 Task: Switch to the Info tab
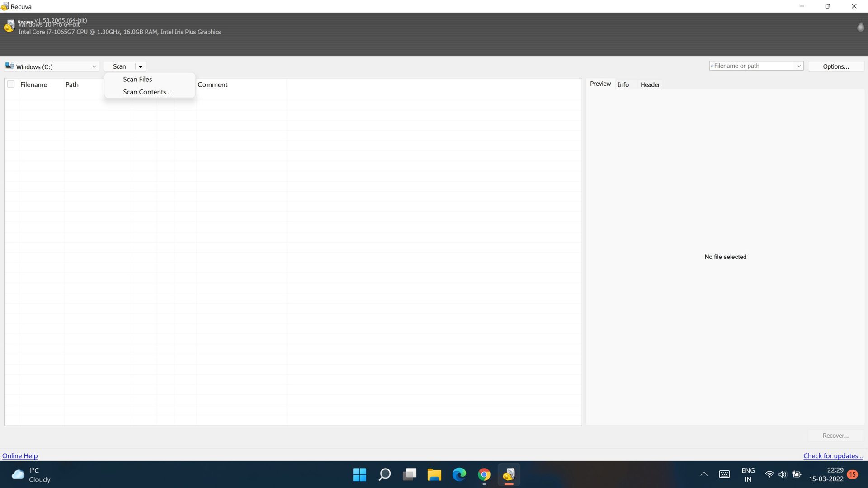coord(623,84)
